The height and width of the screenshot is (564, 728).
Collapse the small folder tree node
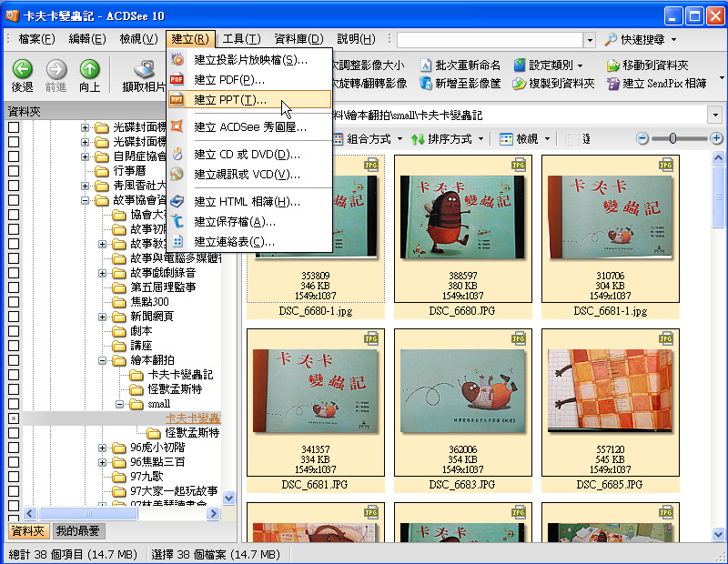119,404
